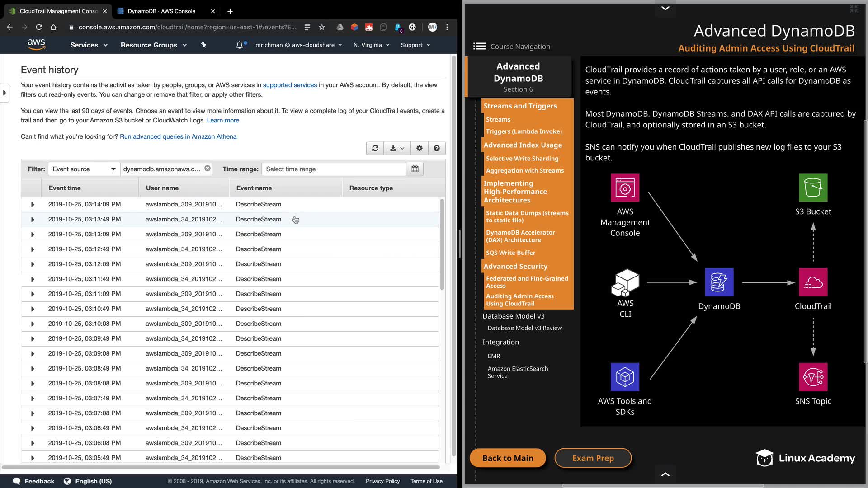This screenshot has height=488, width=868.
Task: Clear the dynamodb.amazonaws.com filter value
Action: pos(208,169)
